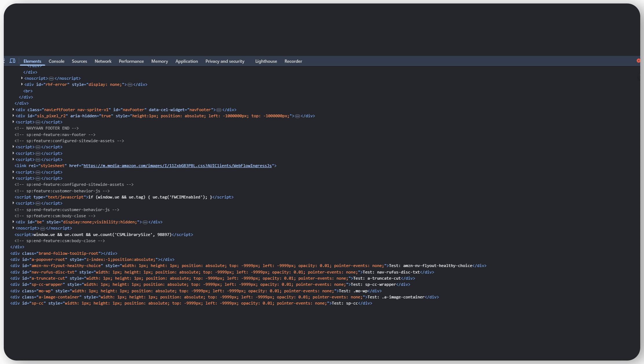Toggle the device toolbar icon
644x364 pixels.
pyautogui.click(x=12, y=61)
